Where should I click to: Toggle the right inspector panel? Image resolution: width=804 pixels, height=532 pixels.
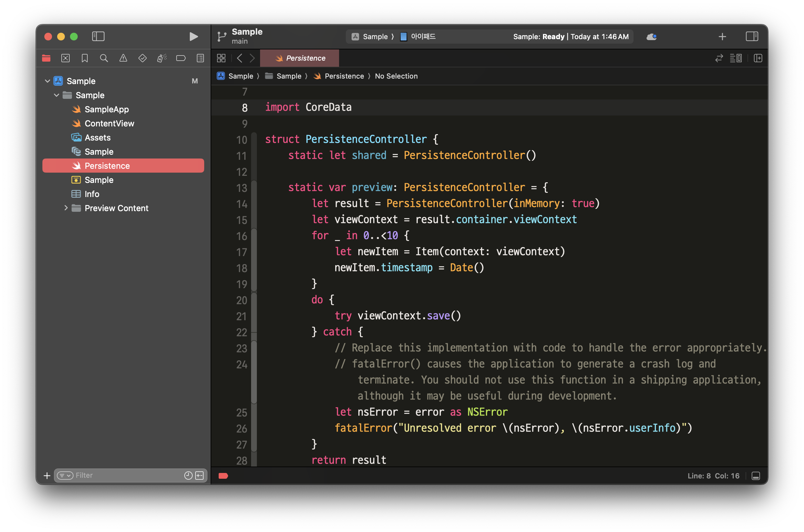752,36
